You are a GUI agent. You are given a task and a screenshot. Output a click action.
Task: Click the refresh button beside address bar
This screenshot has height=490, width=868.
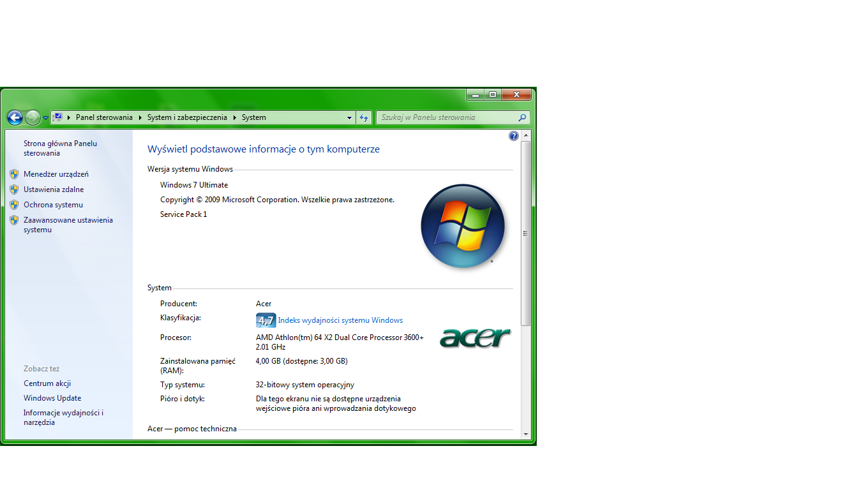(364, 117)
